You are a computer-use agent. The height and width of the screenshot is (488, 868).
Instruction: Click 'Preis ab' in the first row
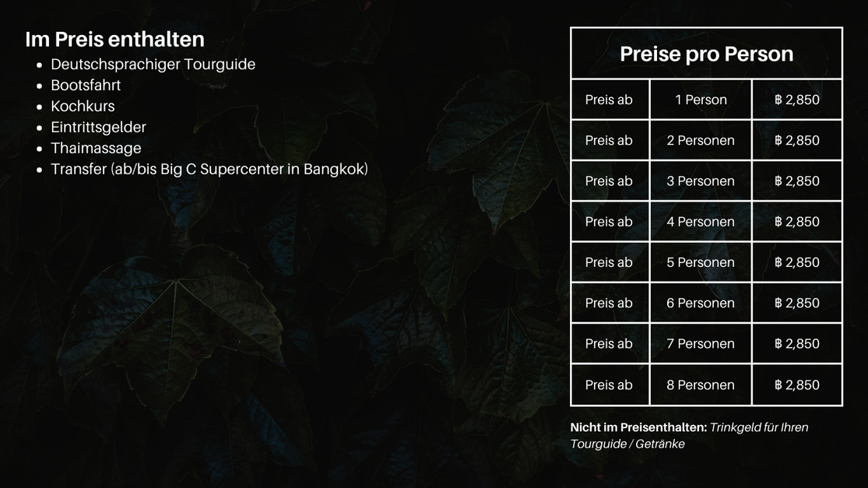point(609,100)
